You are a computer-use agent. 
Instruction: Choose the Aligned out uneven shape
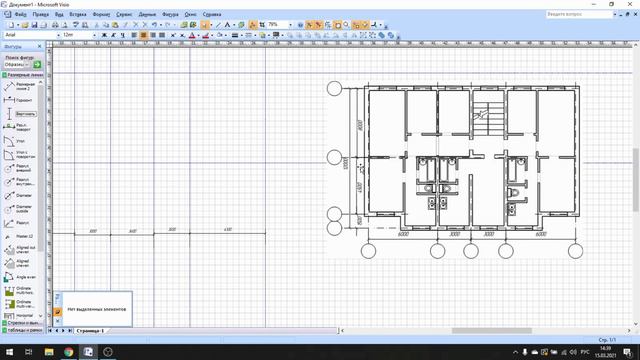[19, 250]
